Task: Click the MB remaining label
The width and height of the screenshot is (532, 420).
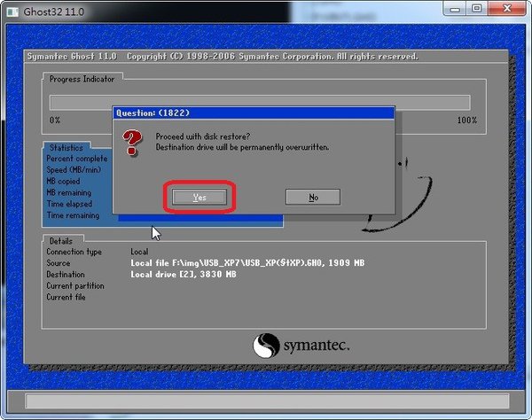Action: (69, 192)
